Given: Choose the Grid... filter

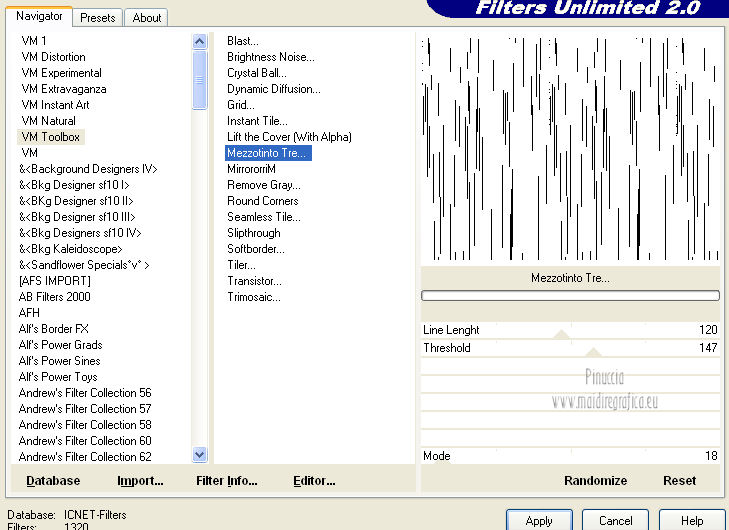Looking at the screenshot, I should [241, 105].
